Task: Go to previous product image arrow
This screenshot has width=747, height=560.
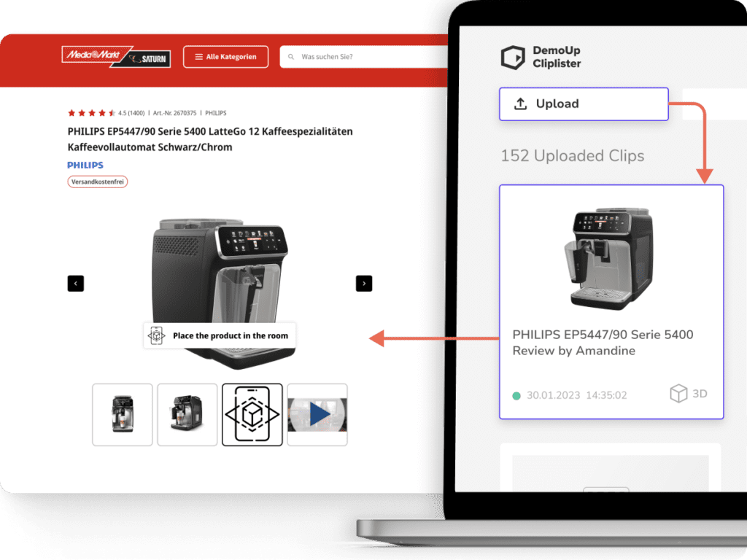Action: coord(76,283)
